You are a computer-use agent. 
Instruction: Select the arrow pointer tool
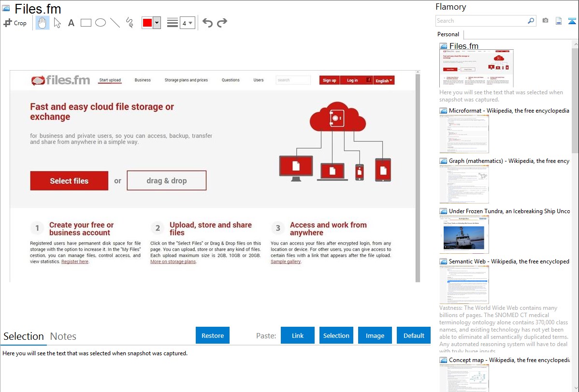57,23
